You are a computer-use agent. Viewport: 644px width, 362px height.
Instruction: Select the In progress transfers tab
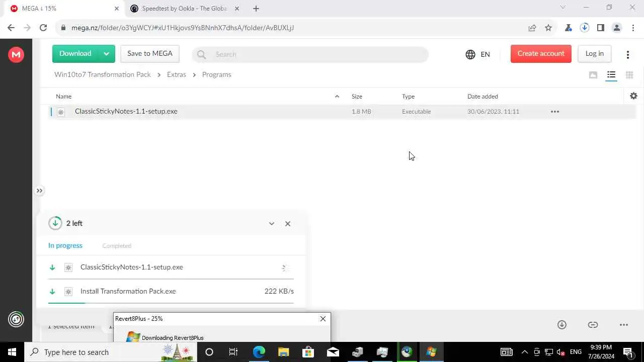(65, 246)
